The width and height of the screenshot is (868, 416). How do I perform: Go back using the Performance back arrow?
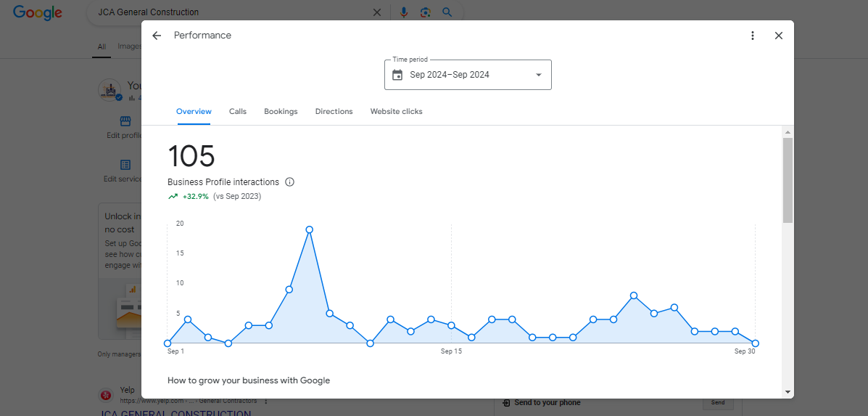(157, 36)
